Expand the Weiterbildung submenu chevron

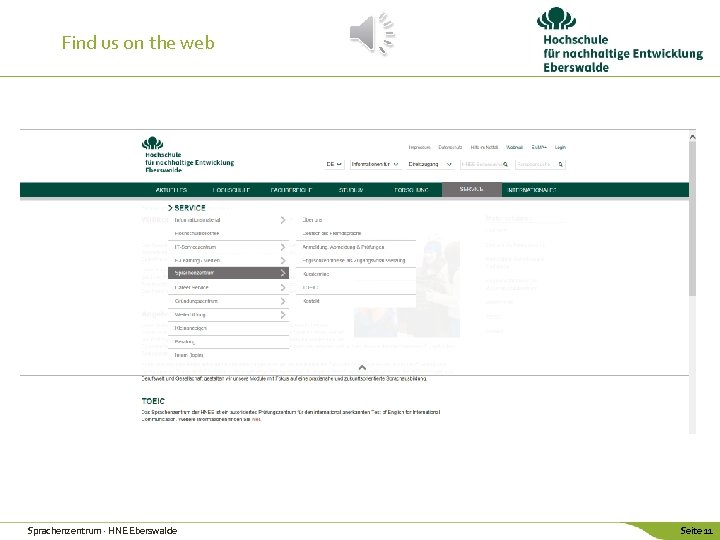coord(282,315)
